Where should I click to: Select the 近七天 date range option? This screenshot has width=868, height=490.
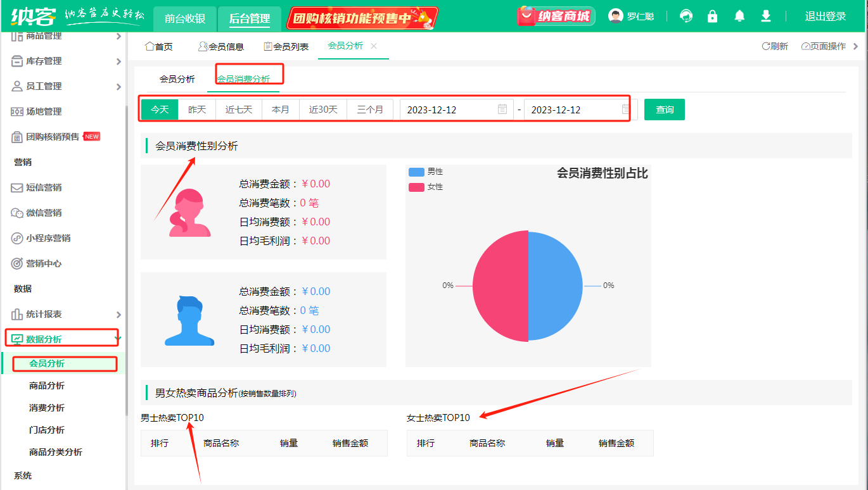click(239, 110)
